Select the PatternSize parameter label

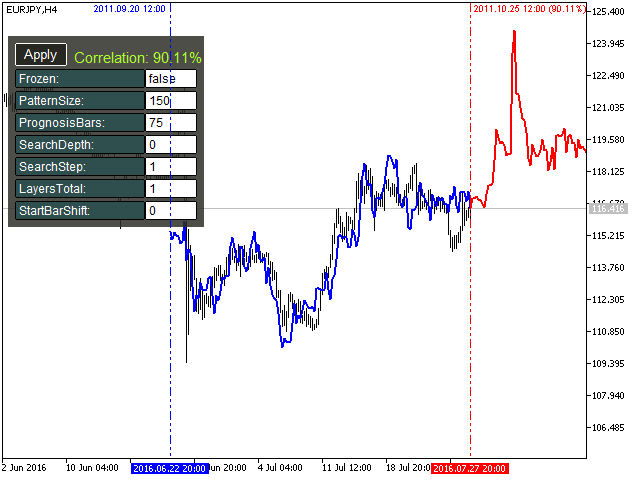pyautogui.click(x=80, y=101)
